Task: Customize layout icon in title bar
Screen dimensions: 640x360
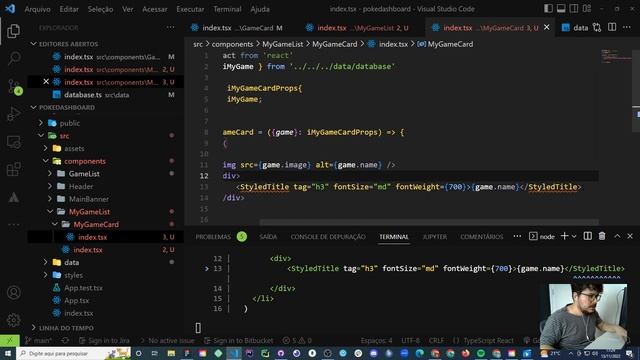Action: [587, 9]
